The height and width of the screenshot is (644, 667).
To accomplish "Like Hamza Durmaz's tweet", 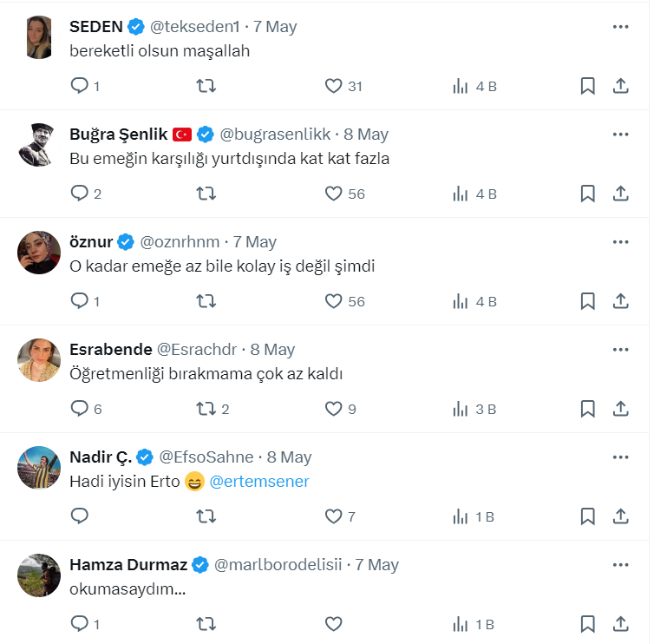I will tap(334, 624).
